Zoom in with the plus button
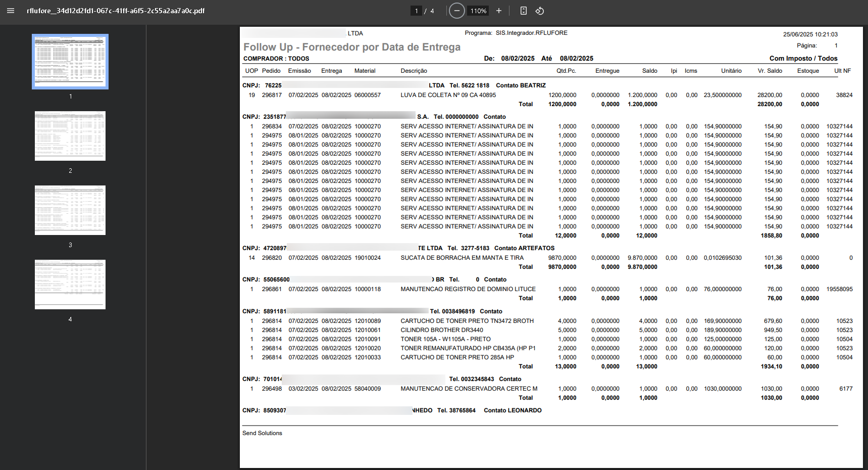 tap(499, 11)
